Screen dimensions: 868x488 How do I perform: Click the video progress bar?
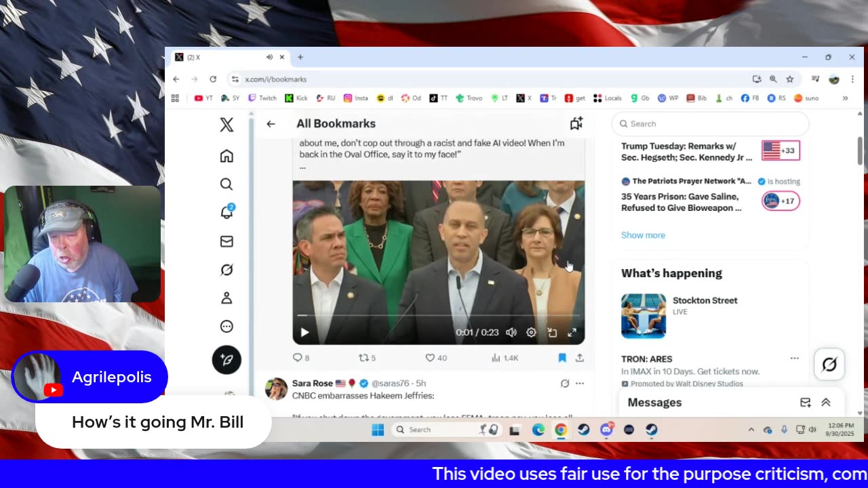click(x=438, y=315)
